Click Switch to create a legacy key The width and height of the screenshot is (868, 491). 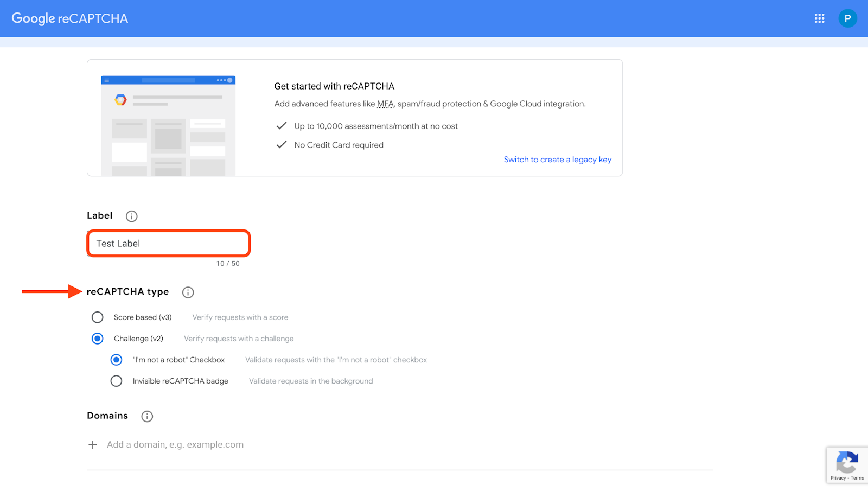(557, 160)
